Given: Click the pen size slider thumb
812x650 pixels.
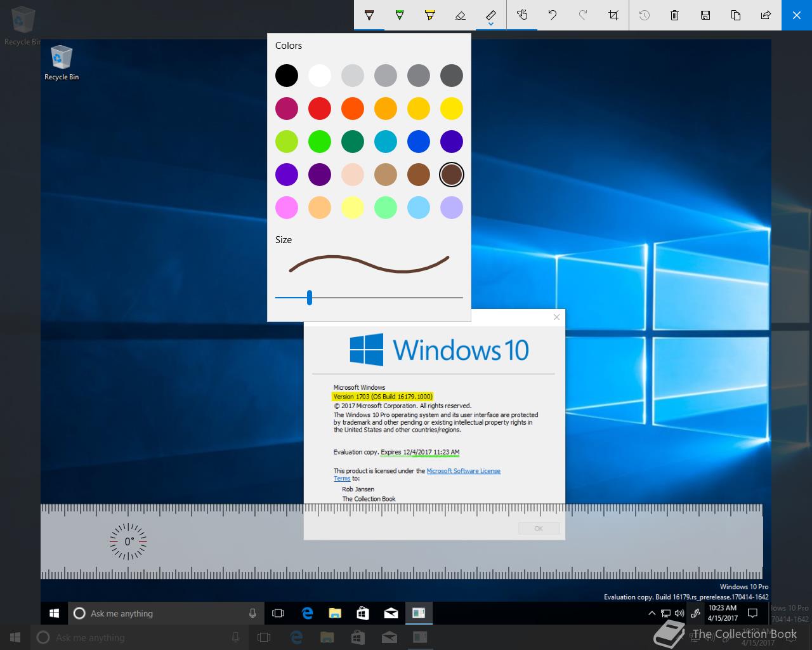Looking at the screenshot, I should coord(310,297).
